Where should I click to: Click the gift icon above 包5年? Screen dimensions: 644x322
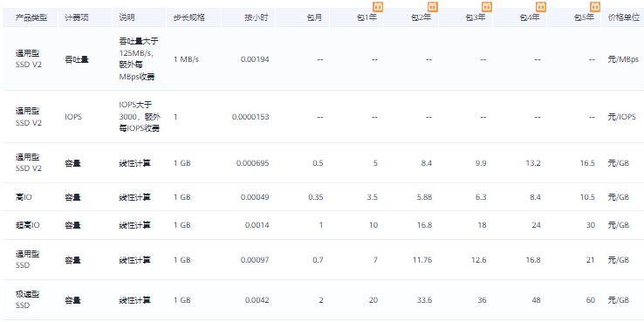[x=595, y=7]
